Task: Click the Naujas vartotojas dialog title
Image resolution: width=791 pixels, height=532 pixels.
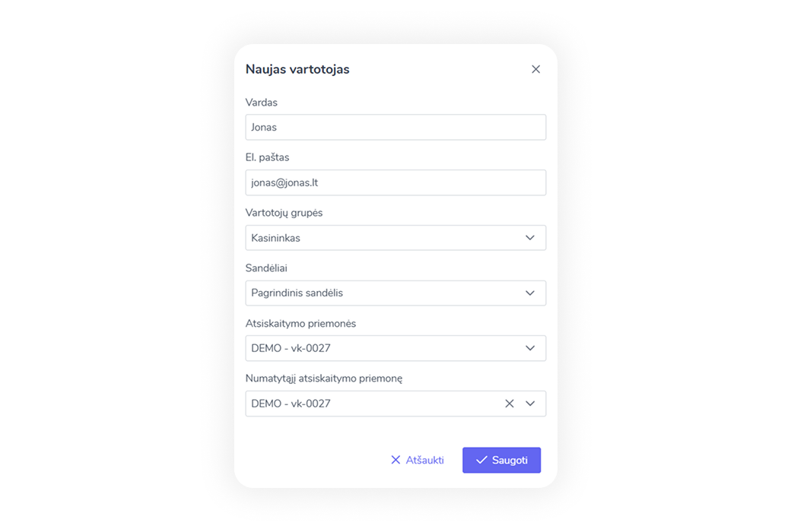Action: pos(297,69)
